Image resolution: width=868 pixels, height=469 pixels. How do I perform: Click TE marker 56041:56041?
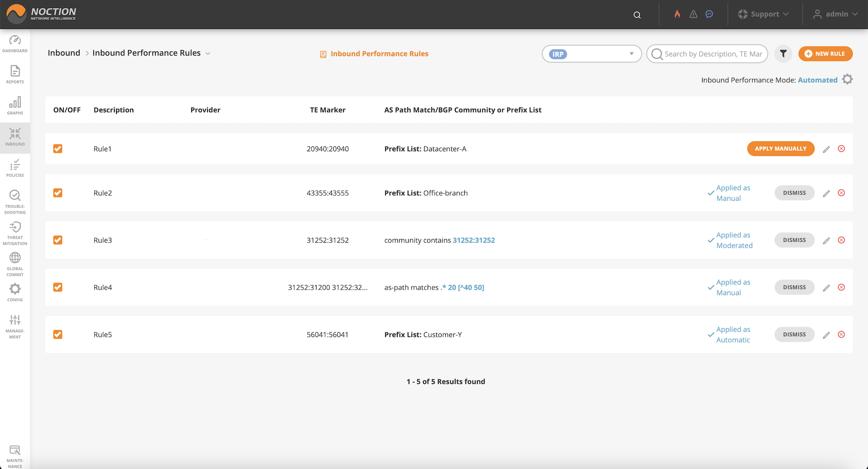click(x=327, y=335)
